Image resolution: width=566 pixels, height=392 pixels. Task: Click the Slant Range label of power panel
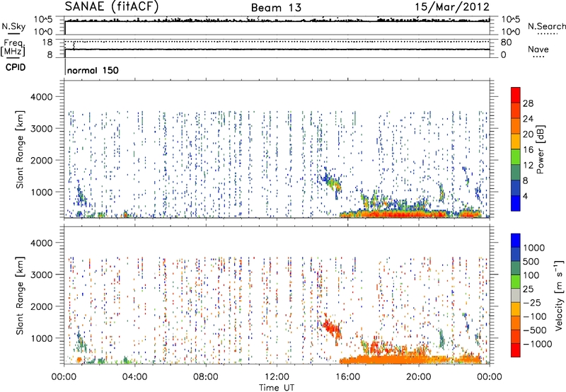(20, 149)
